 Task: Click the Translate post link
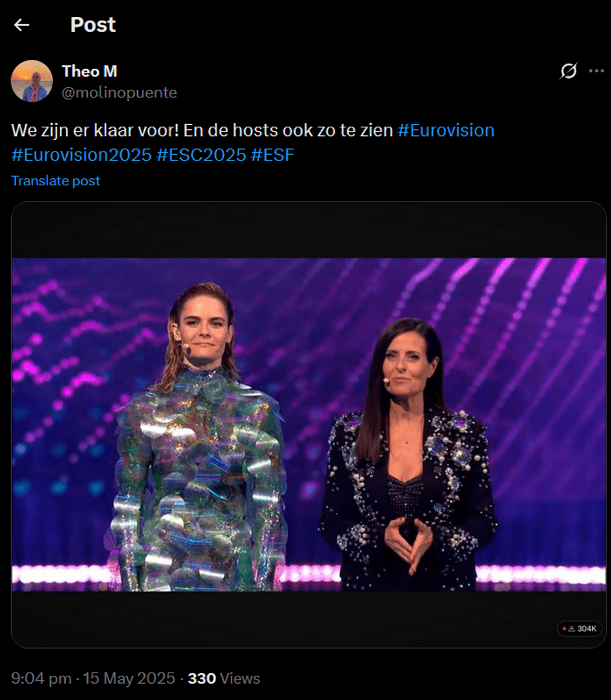pyautogui.click(x=55, y=181)
